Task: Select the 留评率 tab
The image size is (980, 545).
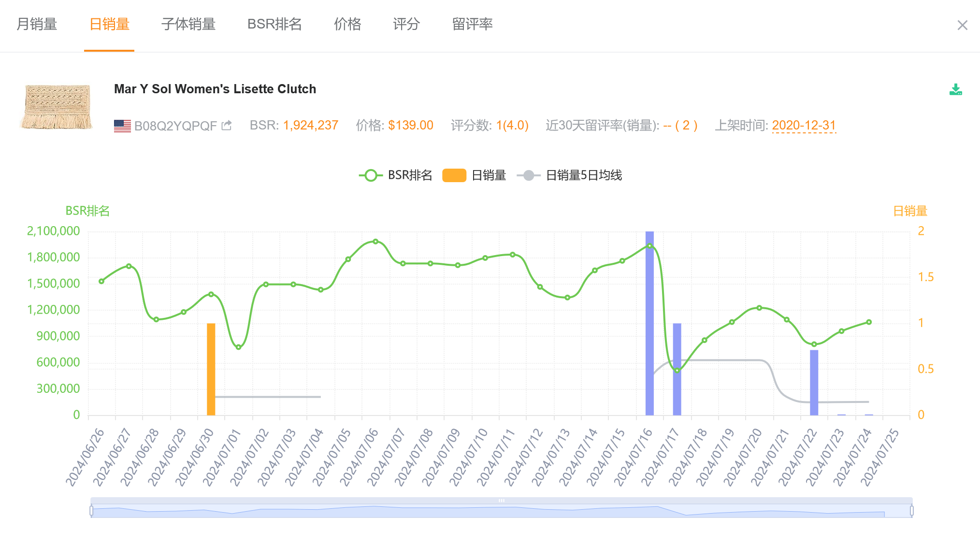Action: (x=472, y=24)
